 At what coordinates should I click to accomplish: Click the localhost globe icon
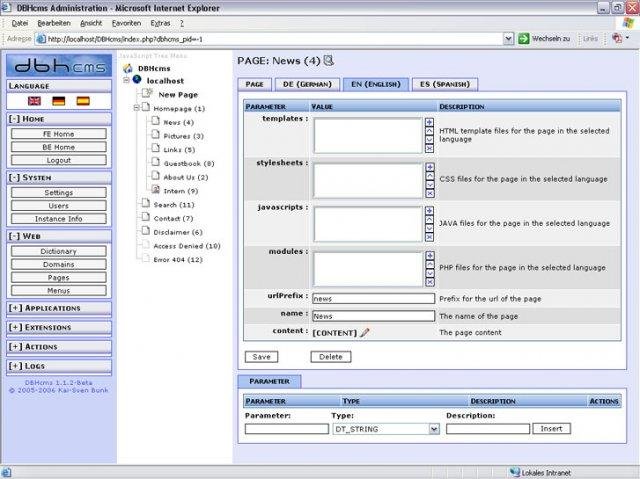(137, 80)
